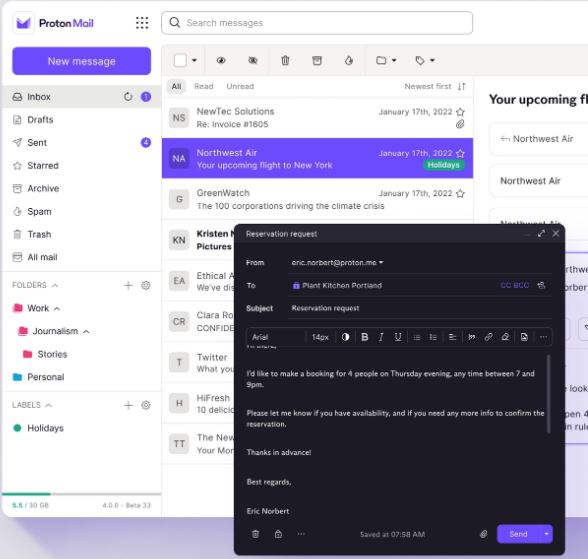Viewport: 588px width, 559px height.
Task: Edit the Subject field Reservation request
Action: [420, 308]
